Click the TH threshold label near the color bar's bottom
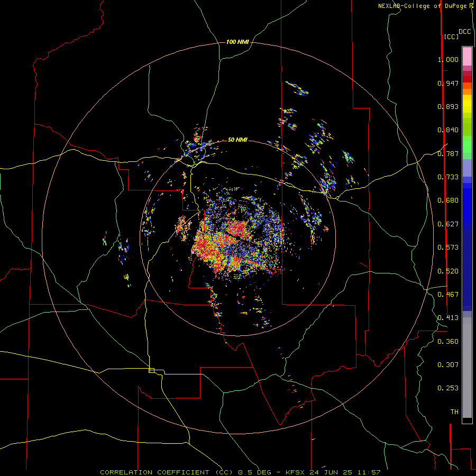 coord(454,412)
